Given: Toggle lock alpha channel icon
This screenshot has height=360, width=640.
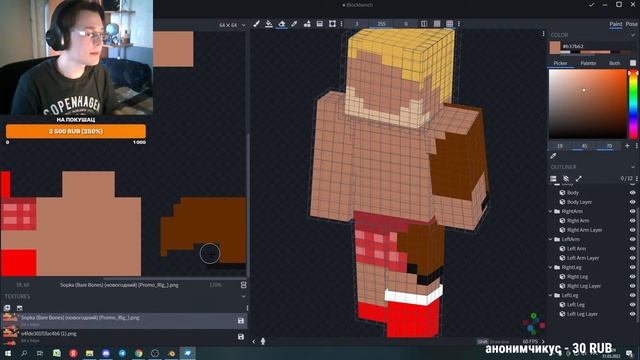Looking at the screenshot, I should 437,24.
